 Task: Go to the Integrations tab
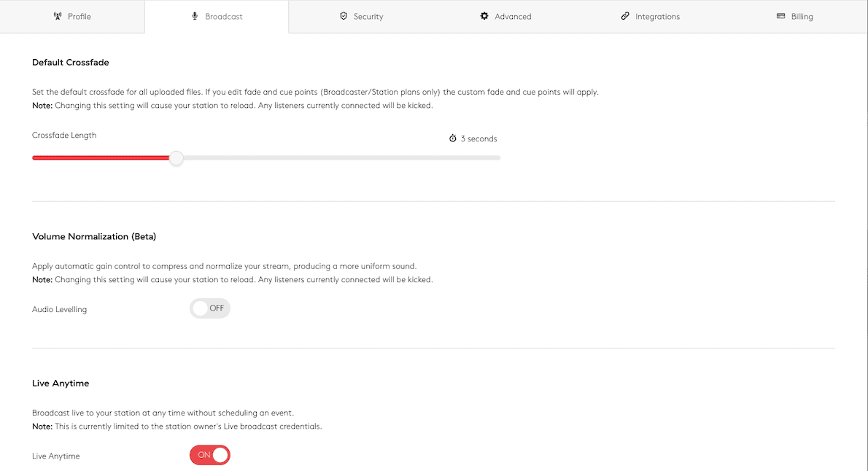657,17
